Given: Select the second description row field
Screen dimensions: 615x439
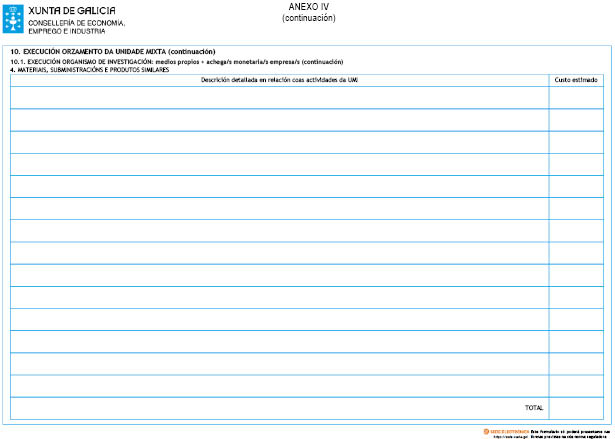Looking at the screenshot, I should pos(279,119).
